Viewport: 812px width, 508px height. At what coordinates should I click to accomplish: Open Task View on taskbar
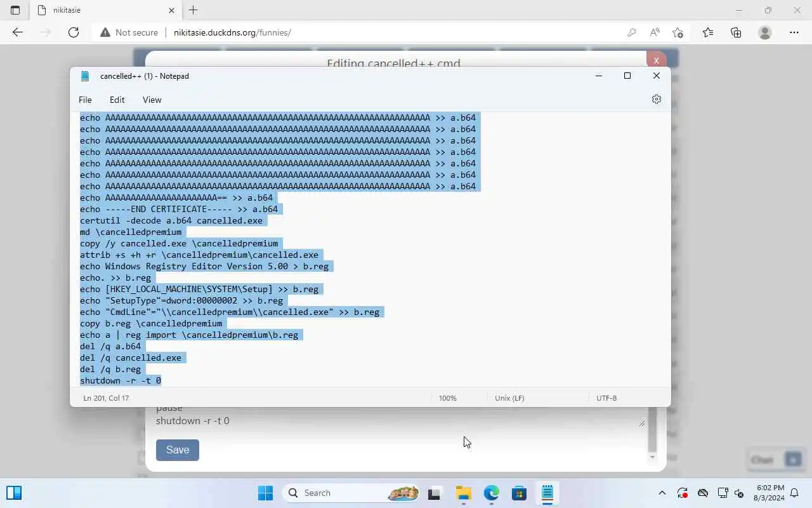point(435,493)
